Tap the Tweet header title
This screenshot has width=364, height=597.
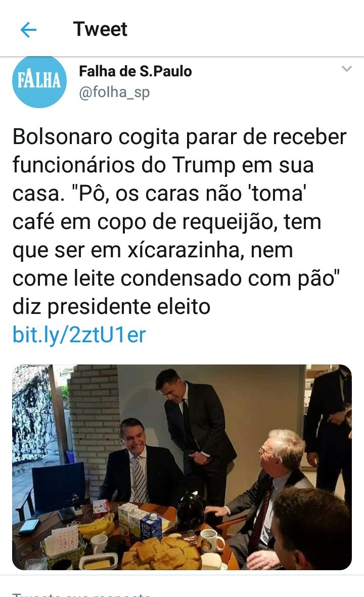[x=100, y=29]
